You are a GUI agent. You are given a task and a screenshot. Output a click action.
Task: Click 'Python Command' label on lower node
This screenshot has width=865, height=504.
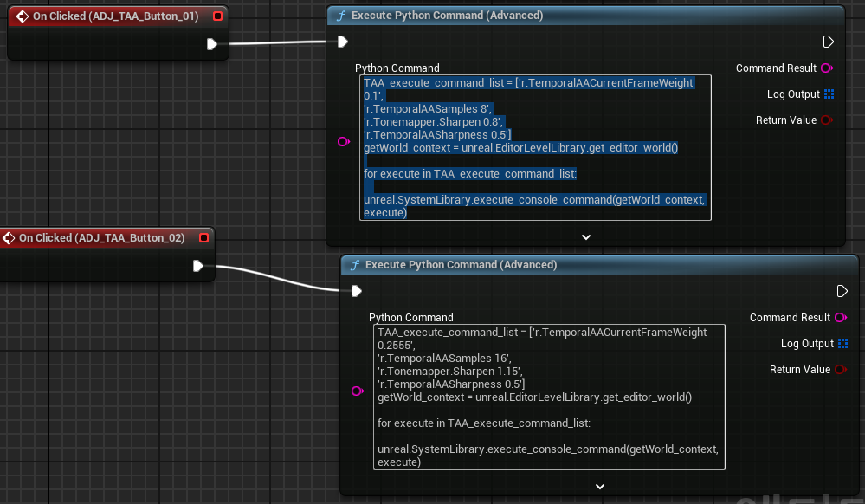tap(411, 318)
